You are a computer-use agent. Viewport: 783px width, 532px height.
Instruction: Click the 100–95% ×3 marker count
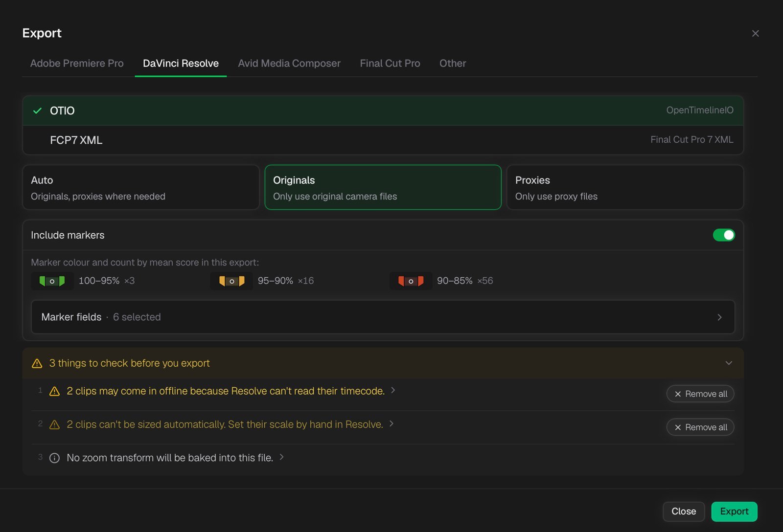point(107,281)
